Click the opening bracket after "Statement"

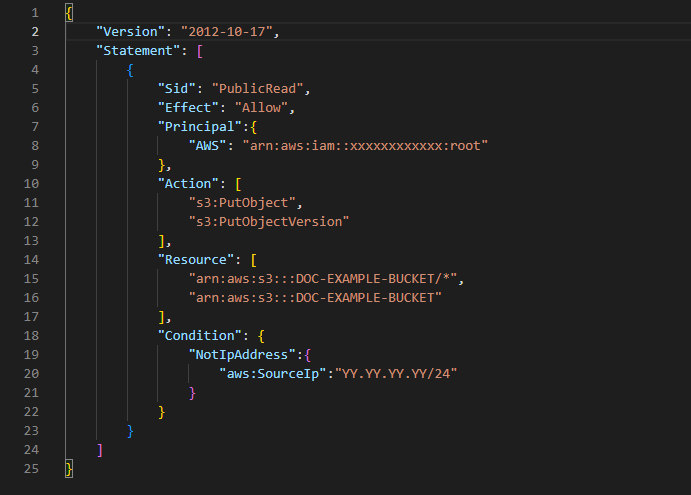point(200,51)
